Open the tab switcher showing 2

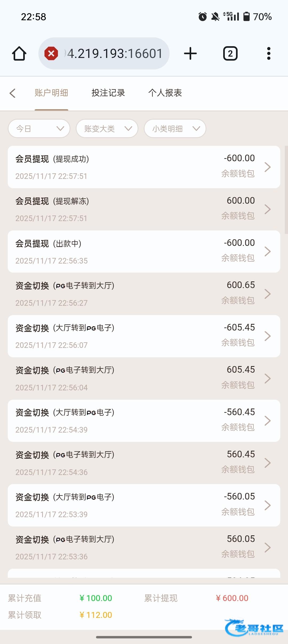[x=230, y=53]
